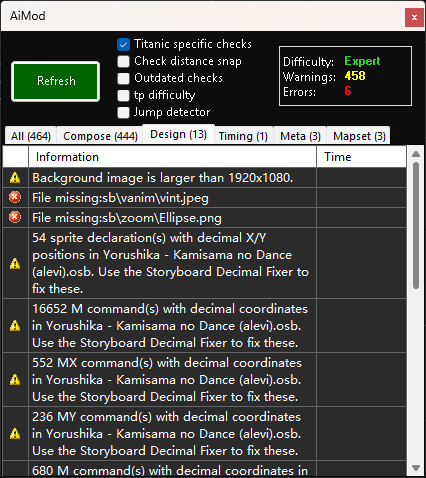
Task: Enable Check distance snap
Action: (x=123, y=61)
